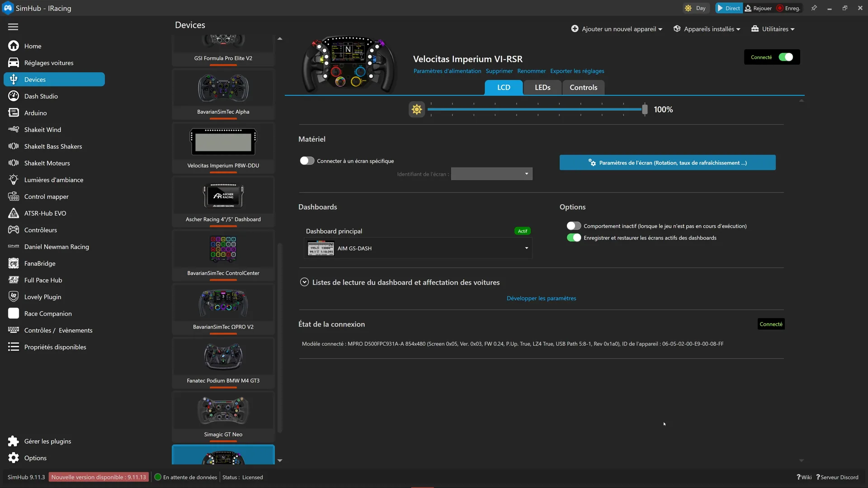
Task: Open Control mapper icon
Action: (x=14, y=197)
